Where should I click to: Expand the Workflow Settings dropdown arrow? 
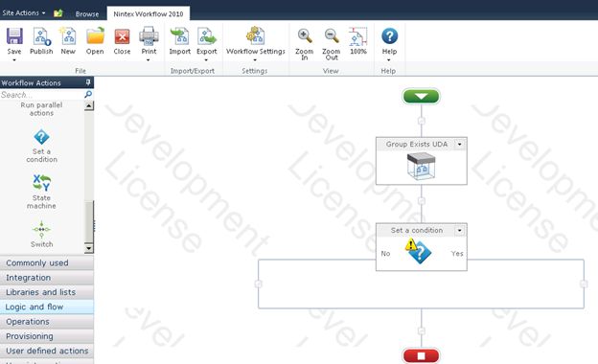click(255, 59)
